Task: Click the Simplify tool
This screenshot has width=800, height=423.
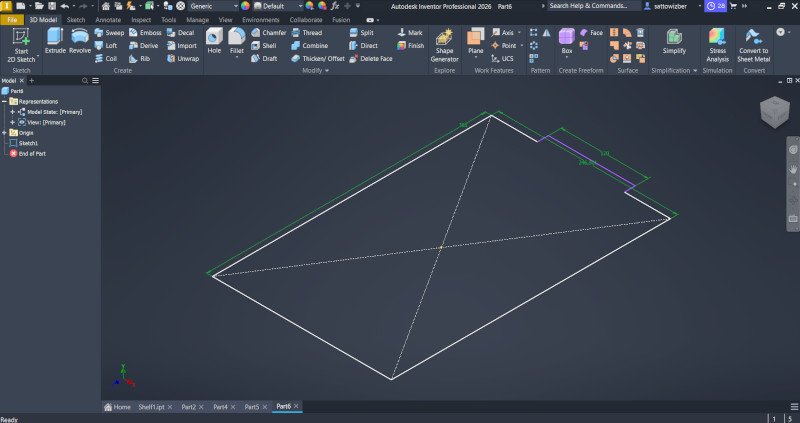Action: (674, 41)
